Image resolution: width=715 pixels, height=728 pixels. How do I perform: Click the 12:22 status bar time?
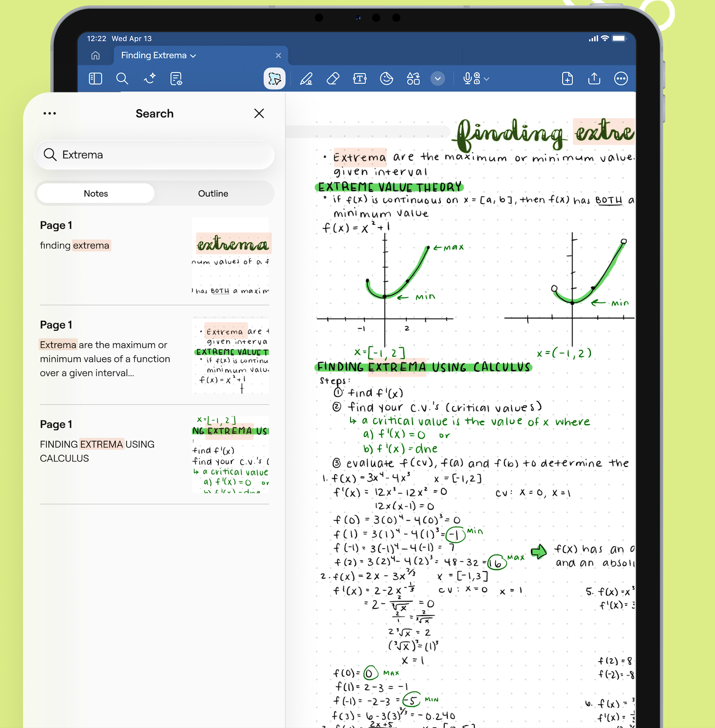[97, 39]
